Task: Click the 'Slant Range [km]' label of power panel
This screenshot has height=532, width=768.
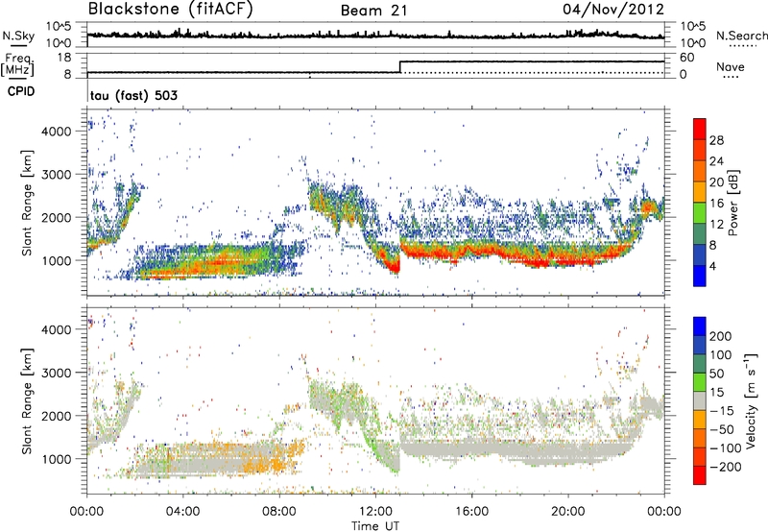Action: click(x=27, y=203)
